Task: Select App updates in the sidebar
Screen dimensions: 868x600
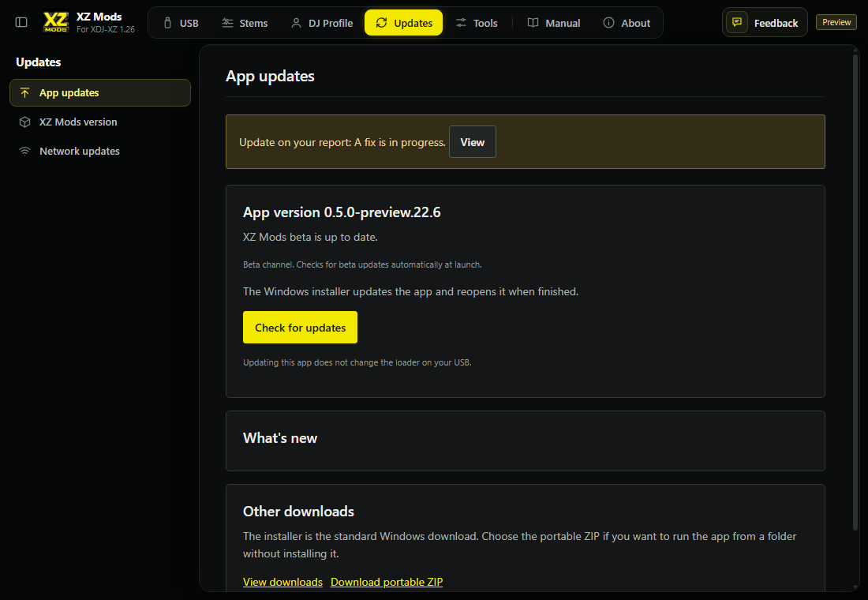Action: click(100, 92)
